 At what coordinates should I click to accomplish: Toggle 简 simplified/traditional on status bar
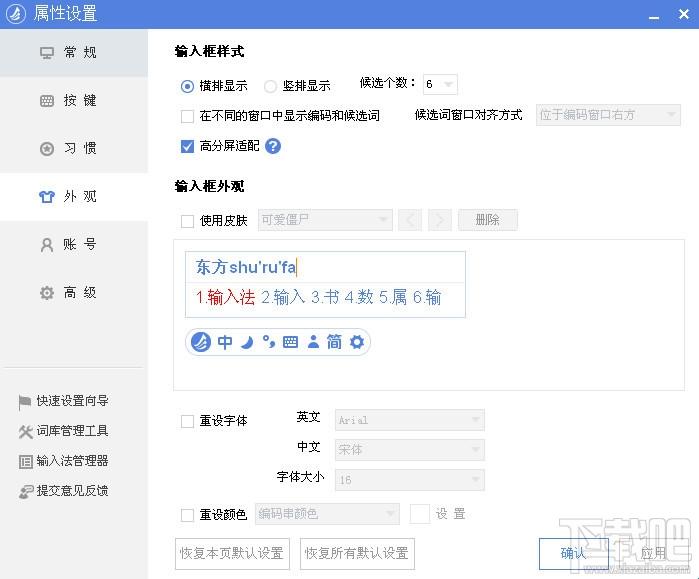pyautogui.click(x=334, y=342)
